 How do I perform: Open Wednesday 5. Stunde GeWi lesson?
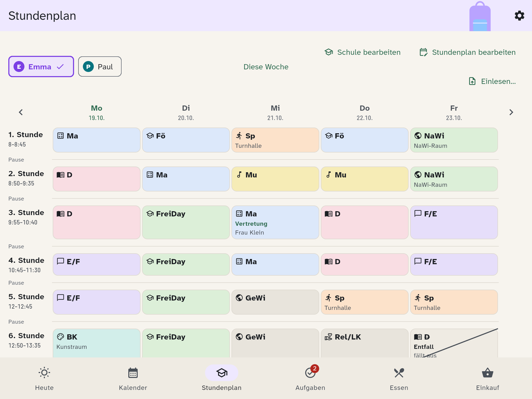(x=275, y=302)
